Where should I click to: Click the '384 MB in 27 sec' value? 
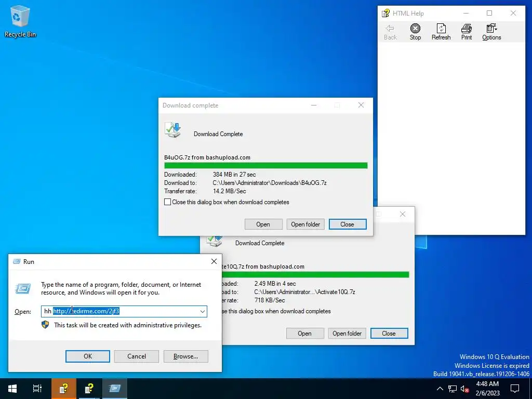(x=234, y=175)
